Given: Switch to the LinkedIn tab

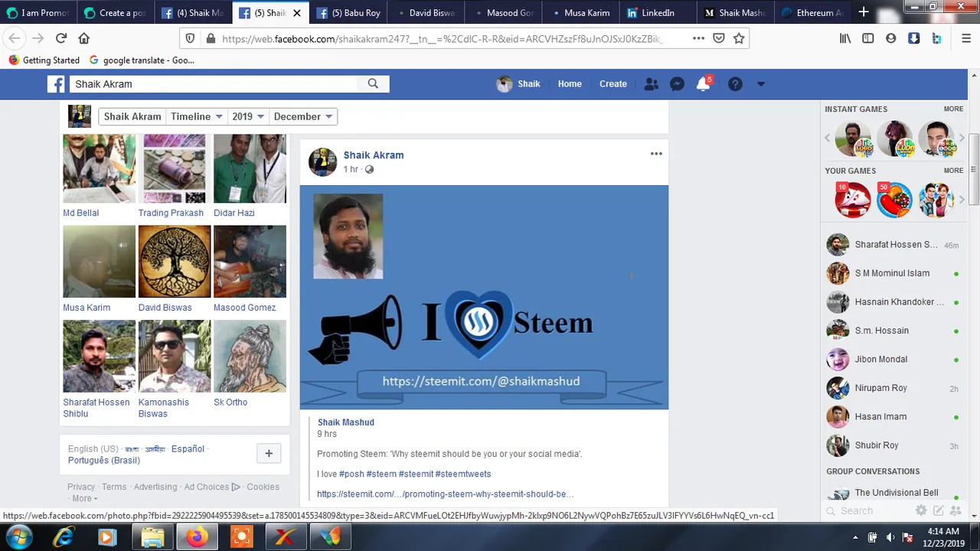Looking at the screenshot, I should (658, 13).
